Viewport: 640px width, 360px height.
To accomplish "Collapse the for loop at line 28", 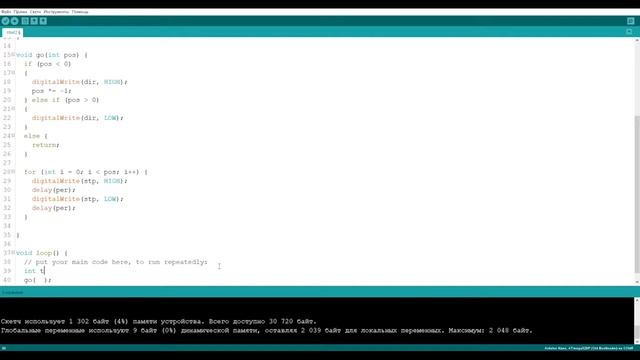I will tap(14, 172).
